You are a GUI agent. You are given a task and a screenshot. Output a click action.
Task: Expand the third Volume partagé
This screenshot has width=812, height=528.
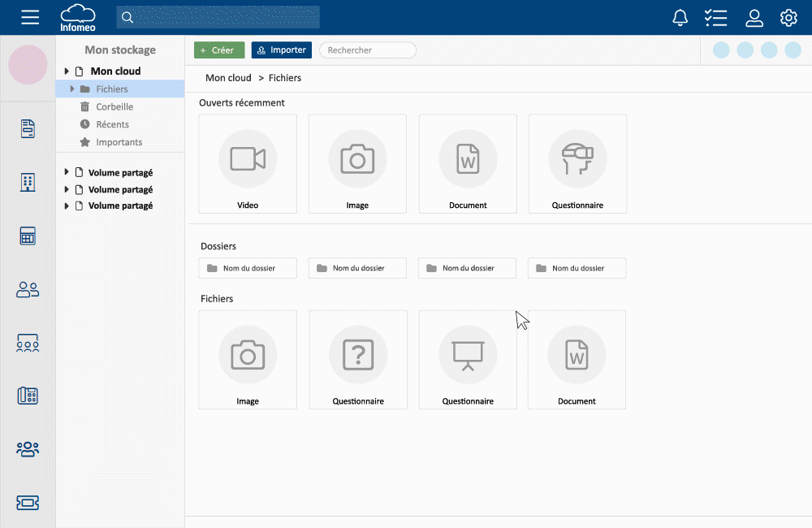coord(67,206)
